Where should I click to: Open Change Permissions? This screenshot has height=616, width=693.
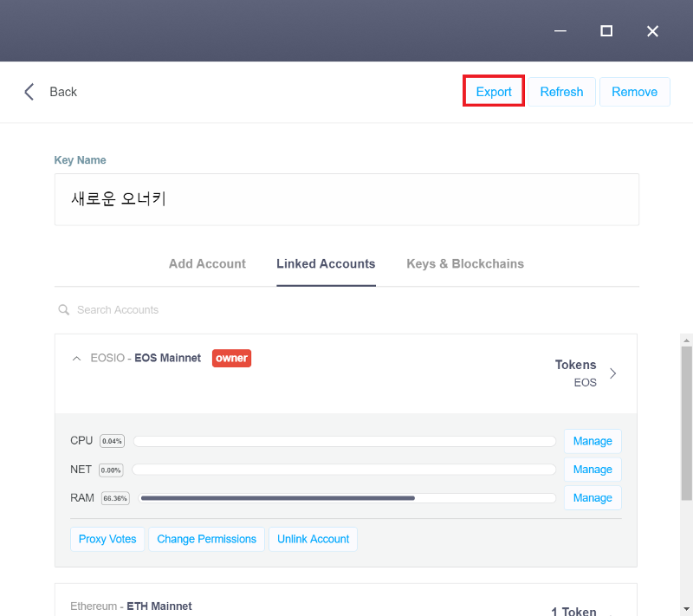(x=206, y=539)
